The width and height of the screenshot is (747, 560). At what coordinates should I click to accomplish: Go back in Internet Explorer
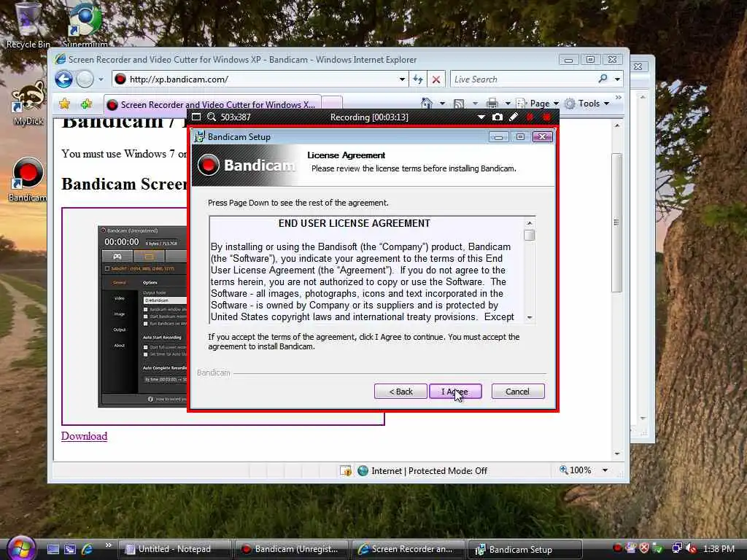point(64,79)
